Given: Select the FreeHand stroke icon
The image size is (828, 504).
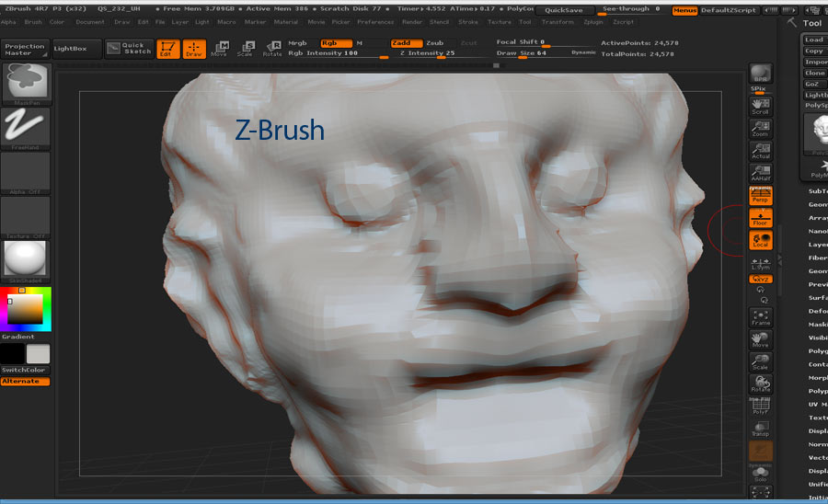Looking at the screenshot, I should pos(26,129).
